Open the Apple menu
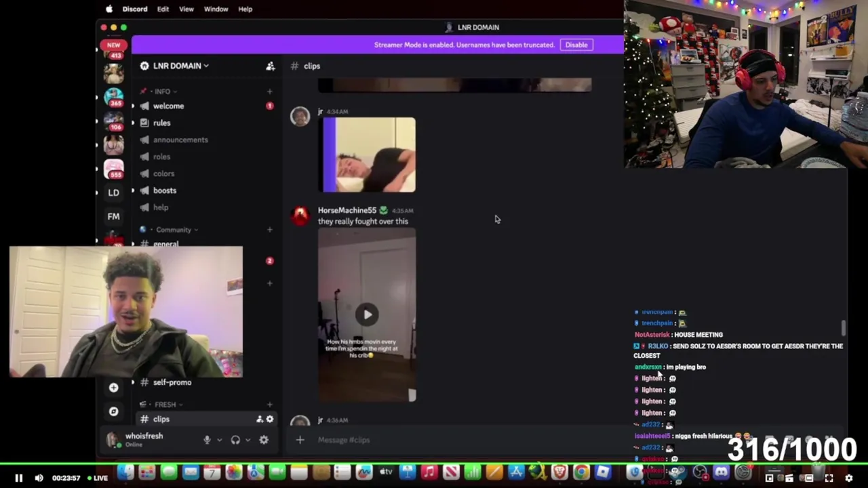Viewport: 868px width, 488px height. pos(108,9)
